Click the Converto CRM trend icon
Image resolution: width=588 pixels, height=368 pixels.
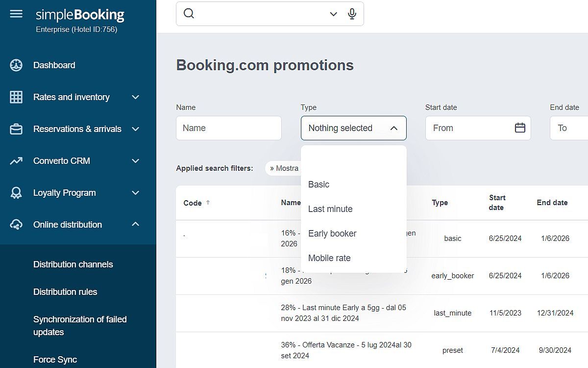pos(16,161)
